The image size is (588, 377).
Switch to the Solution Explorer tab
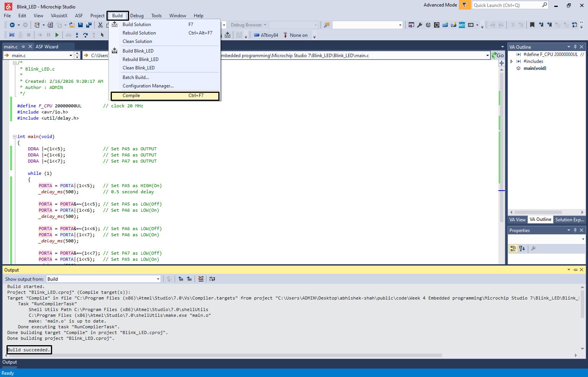click(x=570, y=220)
